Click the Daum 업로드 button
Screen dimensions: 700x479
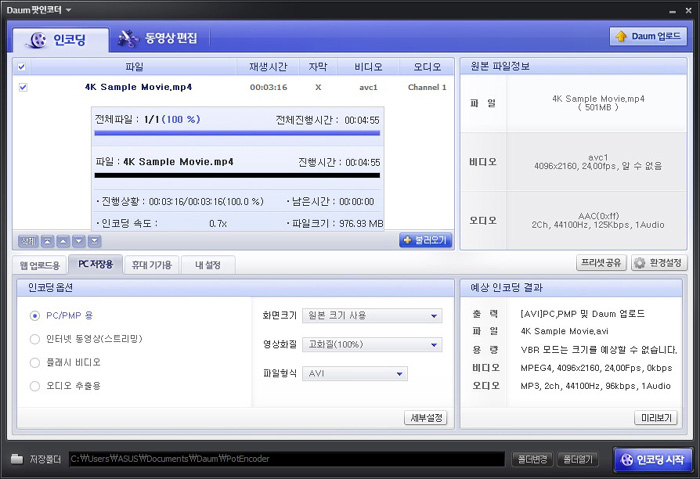point(648,36)
